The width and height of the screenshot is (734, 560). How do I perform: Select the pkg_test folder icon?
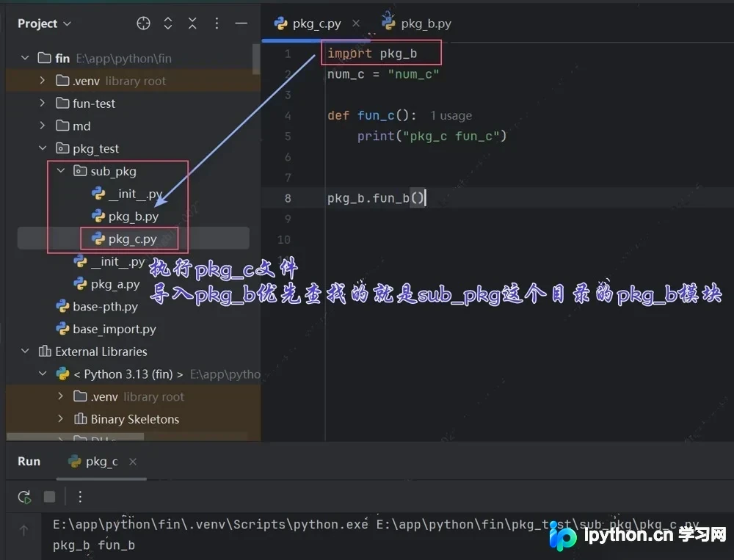click(x=62, y=148)
